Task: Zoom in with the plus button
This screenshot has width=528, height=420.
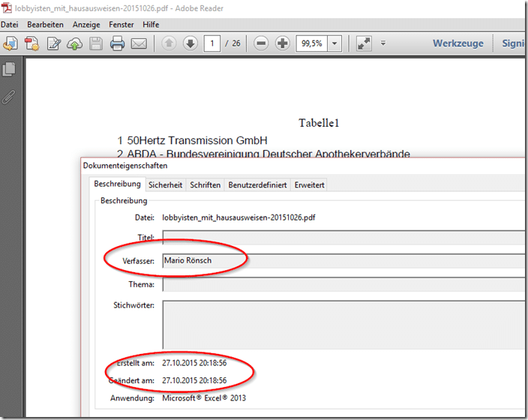Action: click(282, 43)
